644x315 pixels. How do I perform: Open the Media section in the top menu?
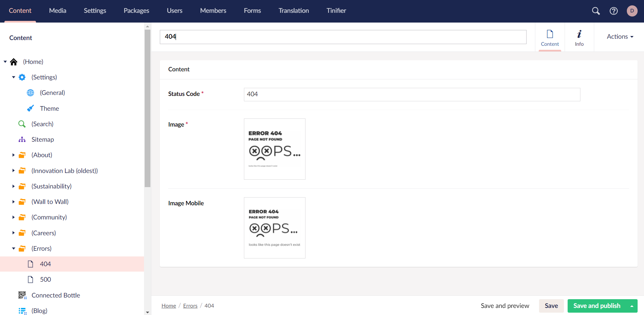click(x=57, y=10)
